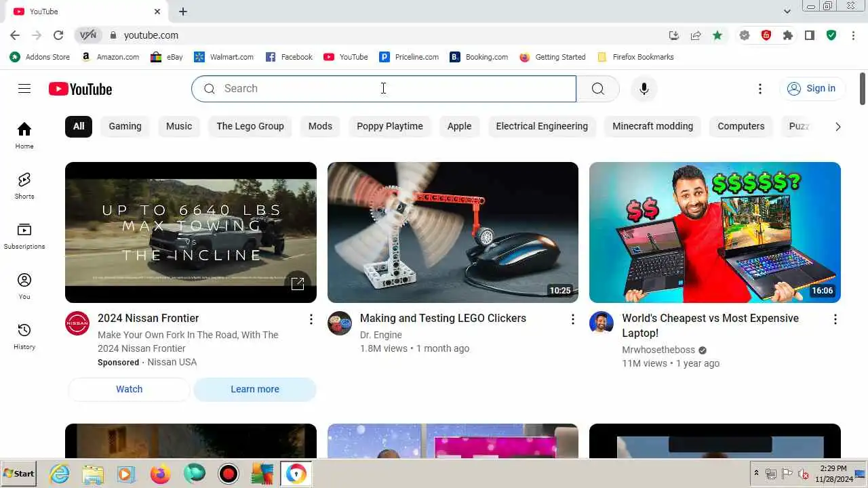Select the Mods chip

pyautogui.click(x=320, y=126)
